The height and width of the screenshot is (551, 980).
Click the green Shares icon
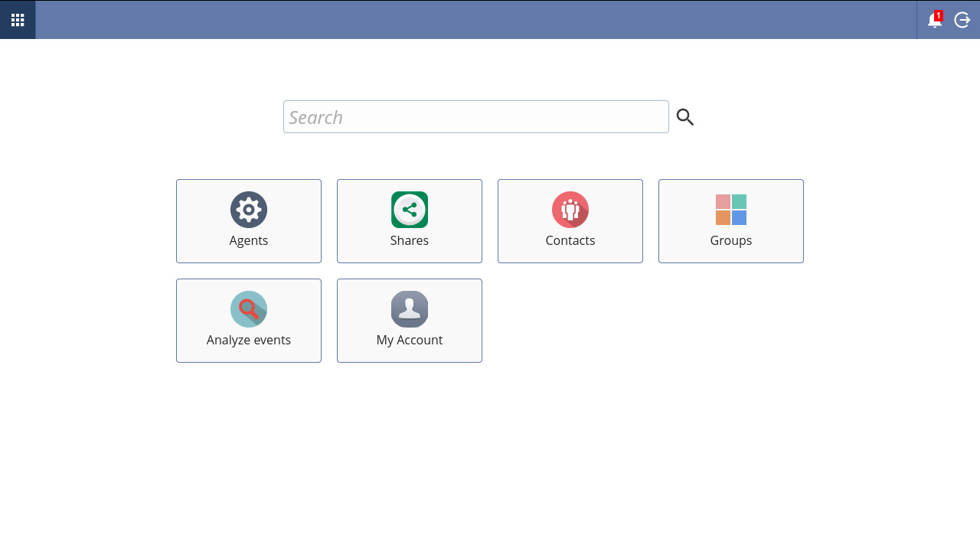point(409,209)
